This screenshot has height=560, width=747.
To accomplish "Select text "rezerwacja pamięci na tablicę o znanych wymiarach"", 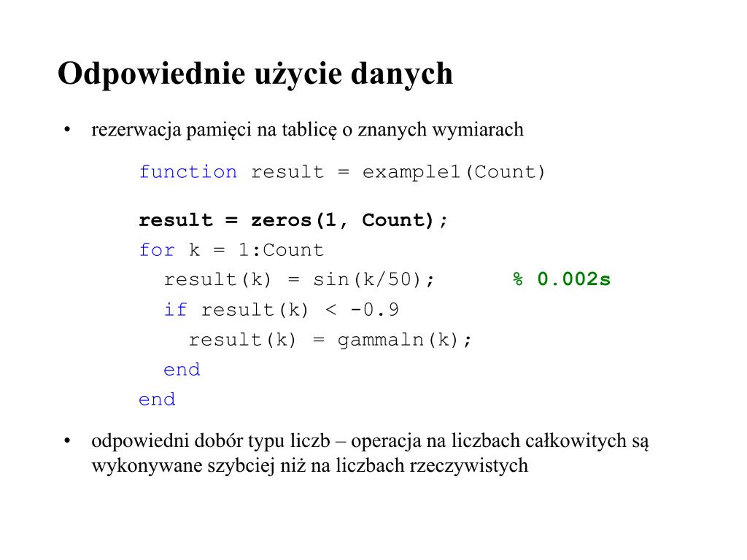I will [x=307, y=130].
